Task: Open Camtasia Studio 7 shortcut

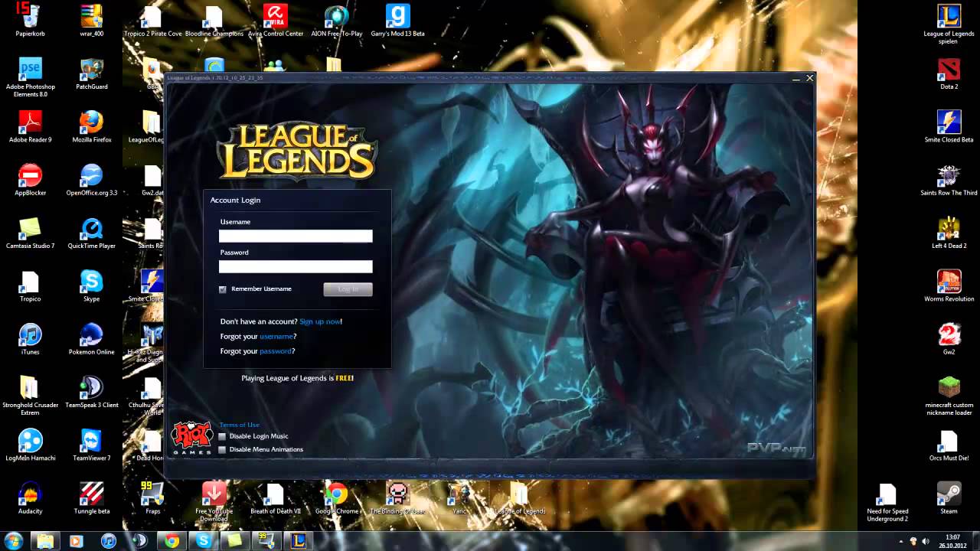Action: (30, 232)
